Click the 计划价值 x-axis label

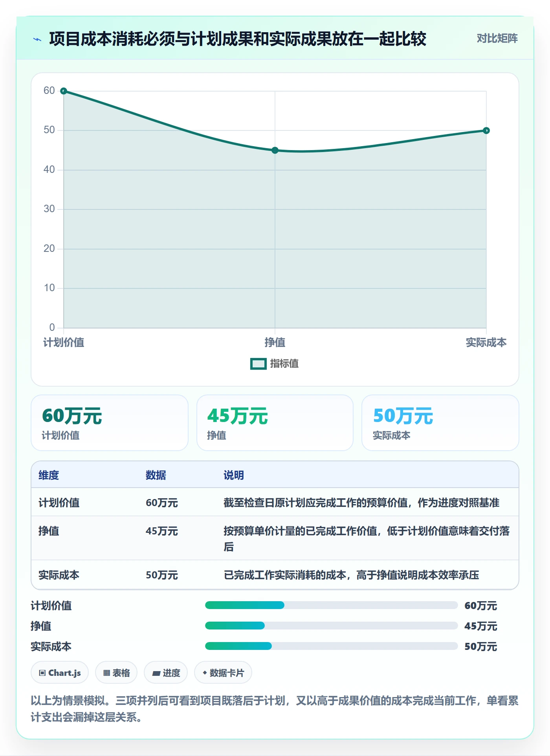point(64,343)
